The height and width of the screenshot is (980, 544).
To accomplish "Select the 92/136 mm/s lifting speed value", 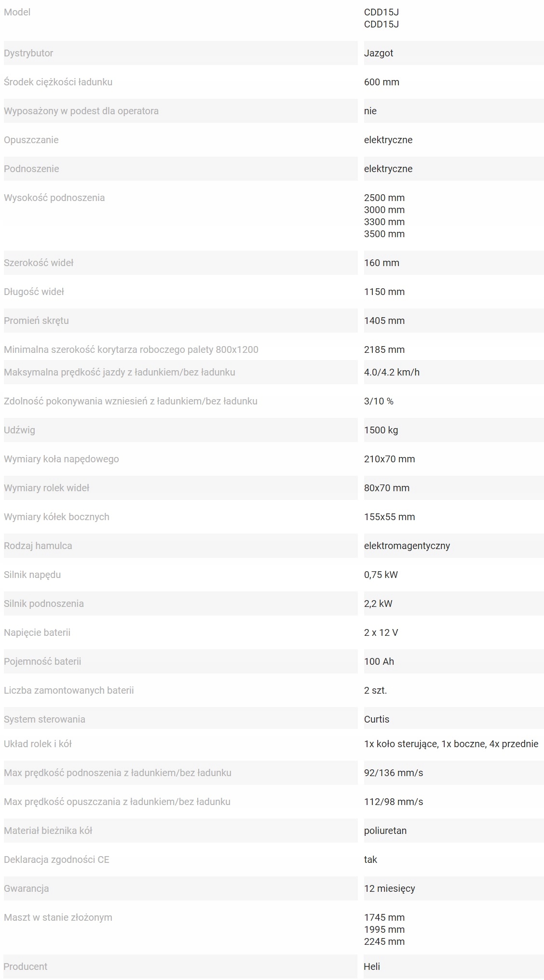I will pos(394,773).
